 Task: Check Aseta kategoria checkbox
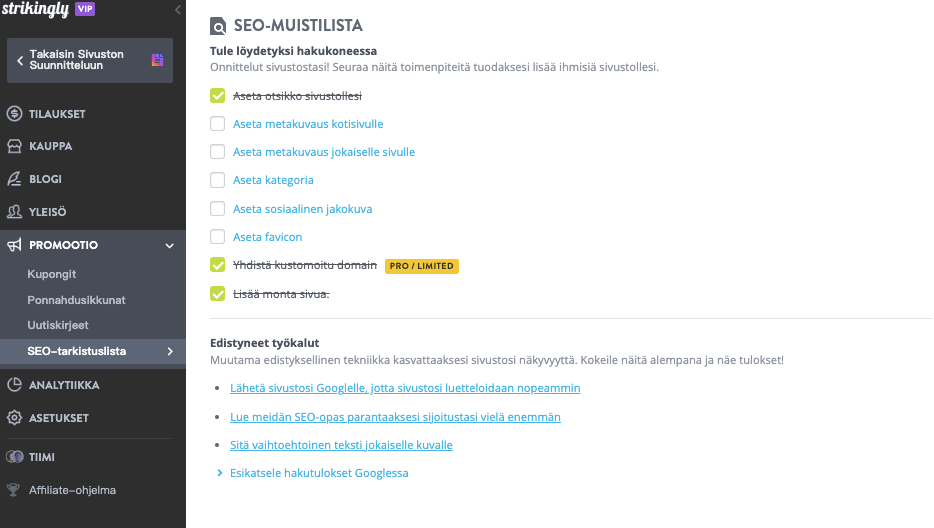(217, 180)
